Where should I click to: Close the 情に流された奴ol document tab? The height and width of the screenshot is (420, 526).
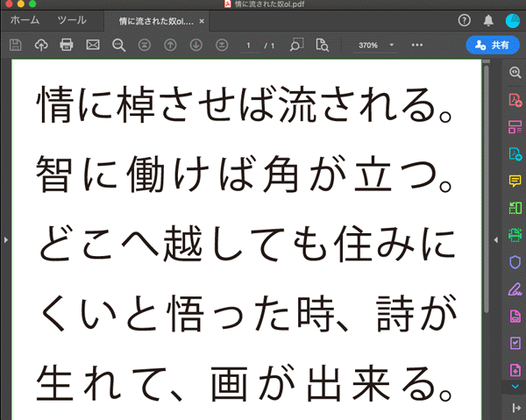tap(202, 21)
